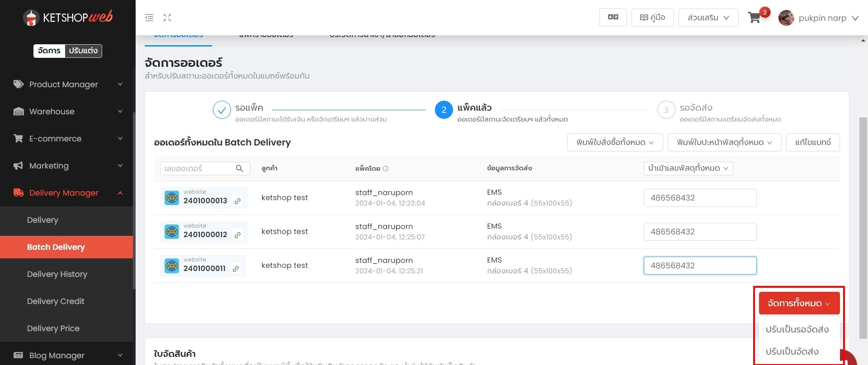This screenshot has width=868, height=365.
Task: Click step 3 รอจัดส่ง circle
Action: click(666, 110)
